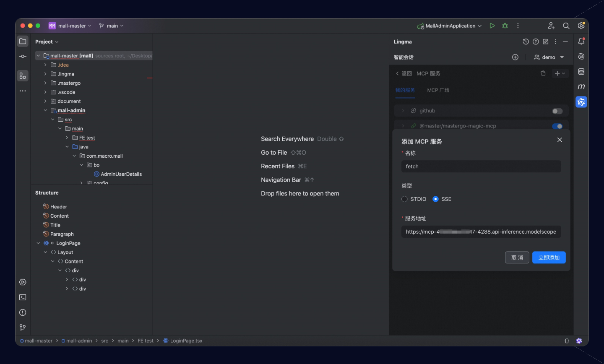The width and height of the screenshot is (604, 364).
Task: Click the MCP services copy/export icon
Action: pyautogui.click(x=543, y=73)
